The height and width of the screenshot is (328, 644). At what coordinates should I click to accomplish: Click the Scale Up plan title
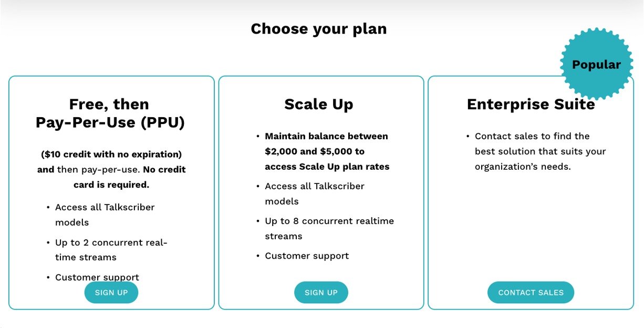[319, 104]
